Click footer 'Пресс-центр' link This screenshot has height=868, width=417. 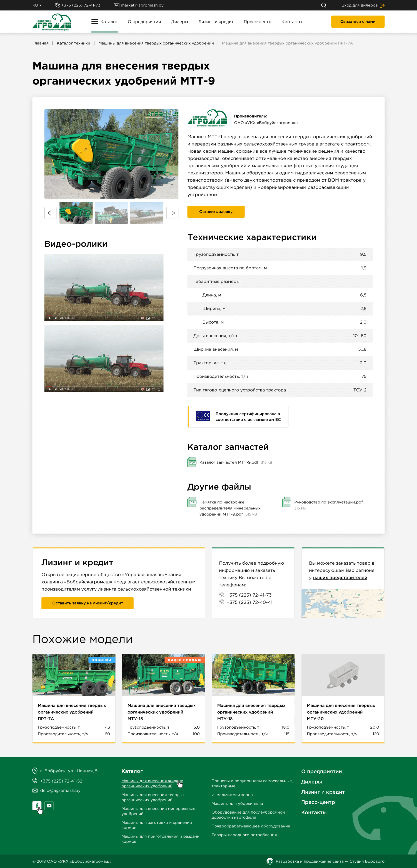click(x=318, y=802)
